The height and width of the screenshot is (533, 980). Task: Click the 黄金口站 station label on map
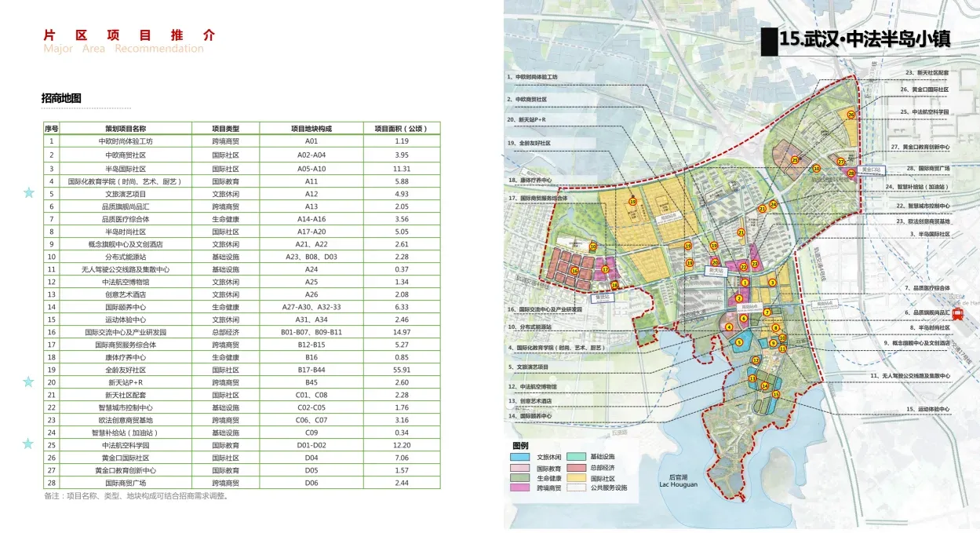click(x=872, y=169)
